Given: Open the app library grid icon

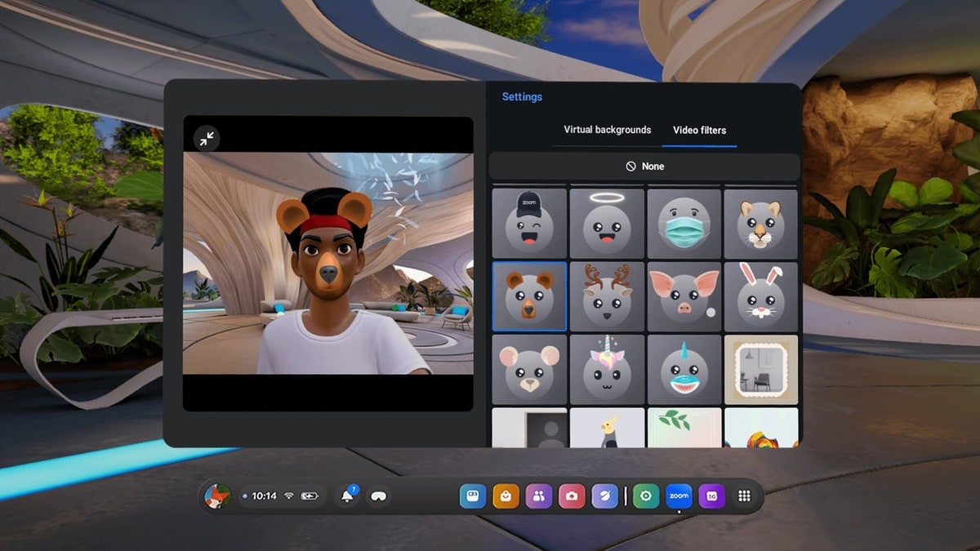Looking at the screenshot, I should (744, 495).
